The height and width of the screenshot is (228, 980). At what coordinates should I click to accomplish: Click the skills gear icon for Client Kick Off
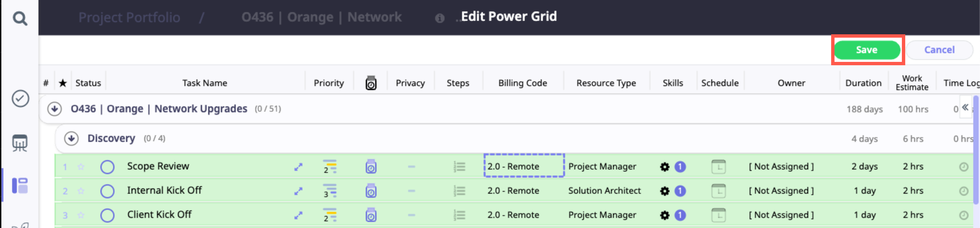[664, 215]
